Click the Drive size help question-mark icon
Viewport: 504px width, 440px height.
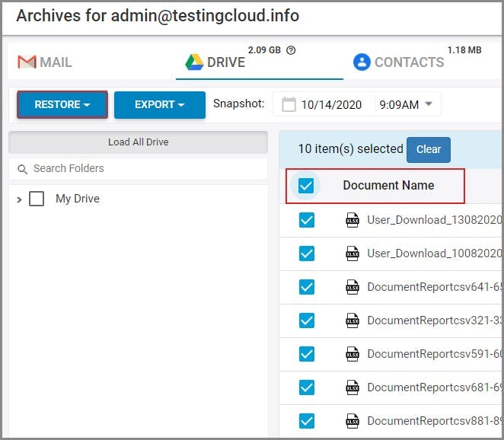291,50
